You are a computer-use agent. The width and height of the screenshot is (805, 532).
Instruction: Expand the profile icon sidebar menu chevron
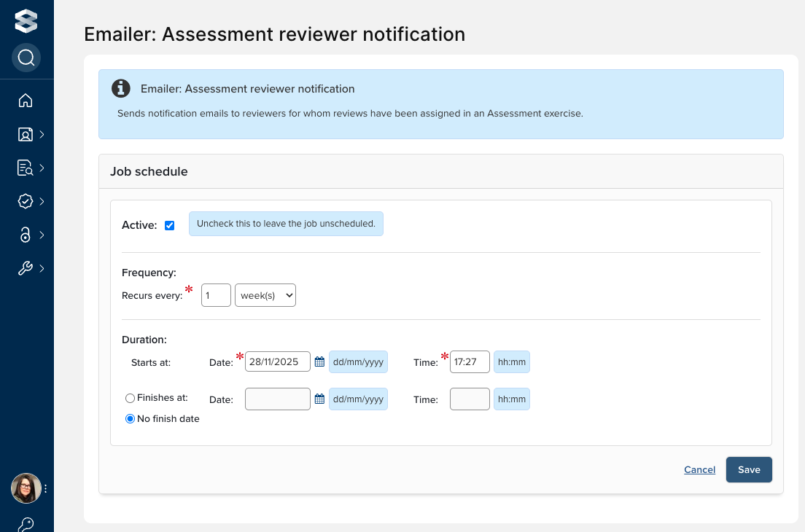coord(42,134)
